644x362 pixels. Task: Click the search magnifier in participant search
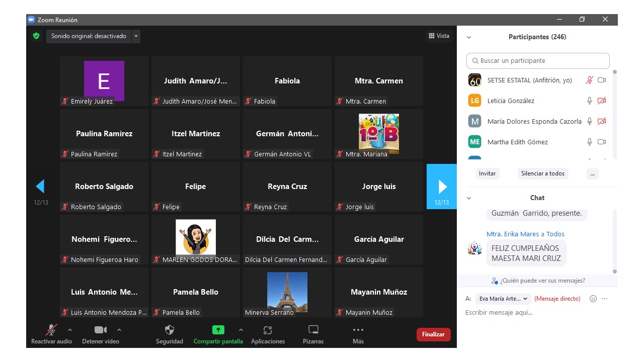click(475, 61)
